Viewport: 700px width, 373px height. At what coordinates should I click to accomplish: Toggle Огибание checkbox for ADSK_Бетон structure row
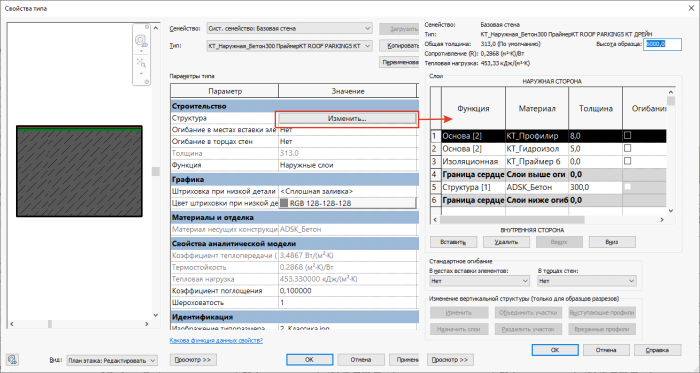(628, 187)
